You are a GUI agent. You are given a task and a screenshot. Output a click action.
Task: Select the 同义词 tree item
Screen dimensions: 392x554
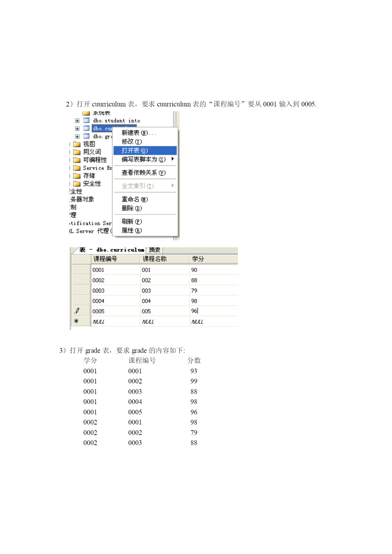click(92, 152)
